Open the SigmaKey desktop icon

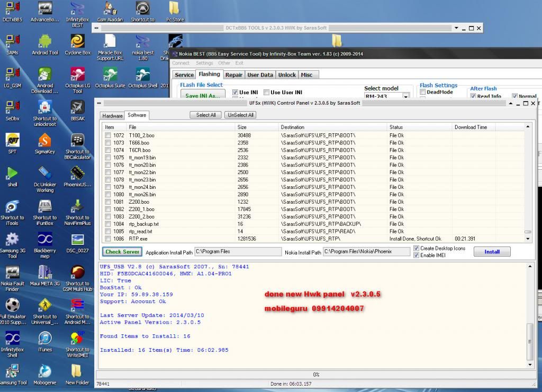(x=45, y=144)
